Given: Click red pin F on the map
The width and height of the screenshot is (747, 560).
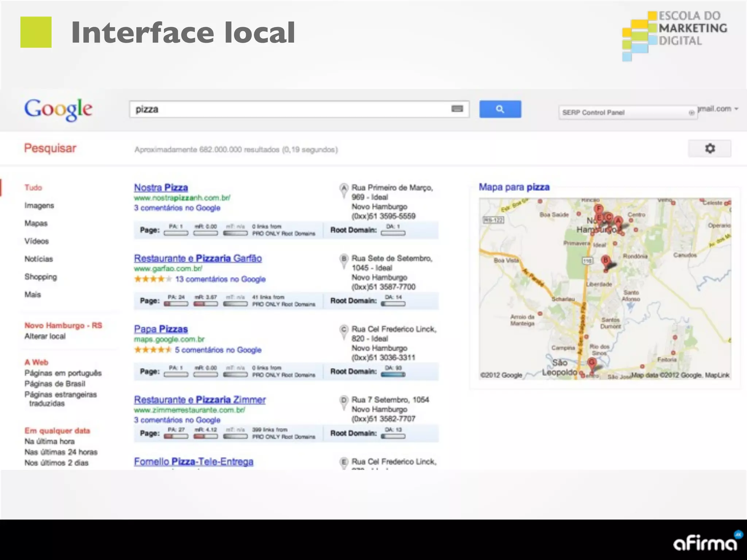Looking at the screenshot, I should (598, 210).
